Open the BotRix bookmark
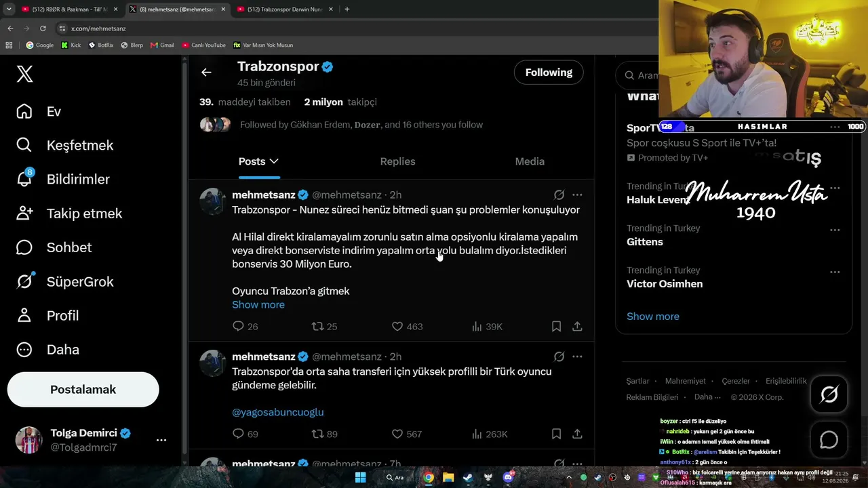The height and width of the screenshot is (488, 868). [101, 45]
